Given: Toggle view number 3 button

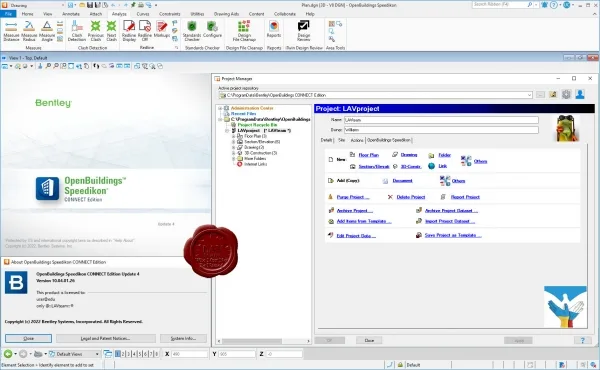Looking at the screenshot, I should pyautogui.click(x=129, y=354).
